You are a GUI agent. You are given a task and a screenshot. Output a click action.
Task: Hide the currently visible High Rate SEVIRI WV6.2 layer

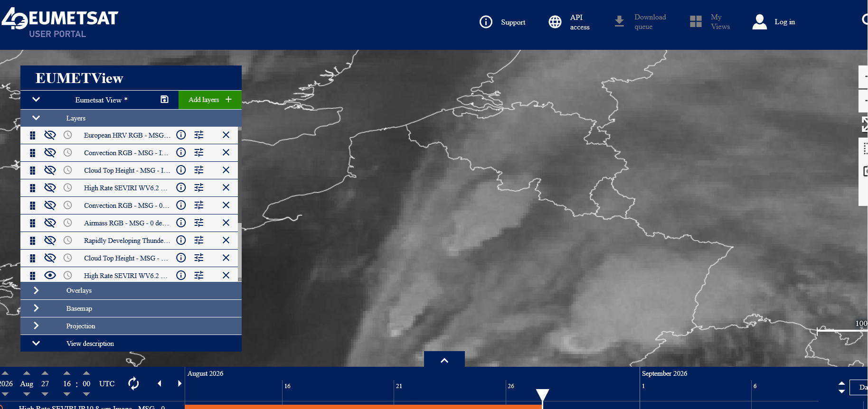point(50,275)
